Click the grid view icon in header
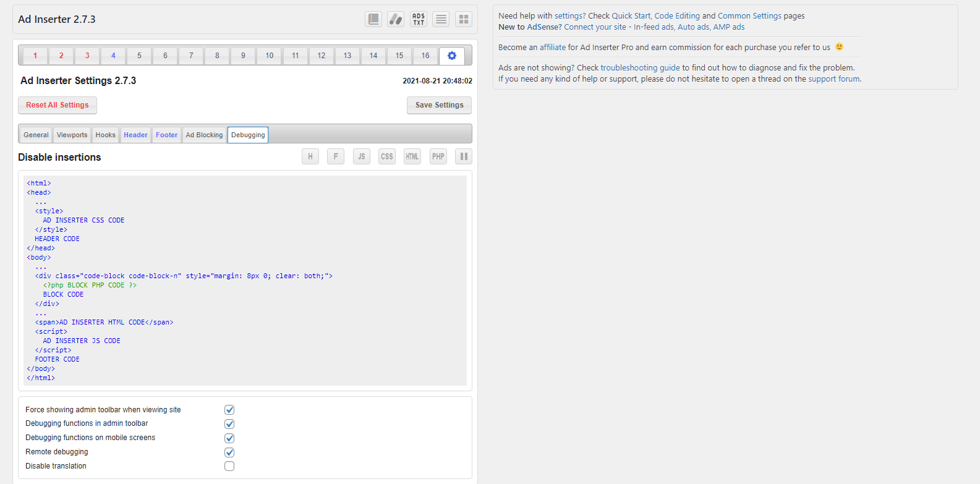The width and height of the screenshot is (980, 484). tap(464, 19)
